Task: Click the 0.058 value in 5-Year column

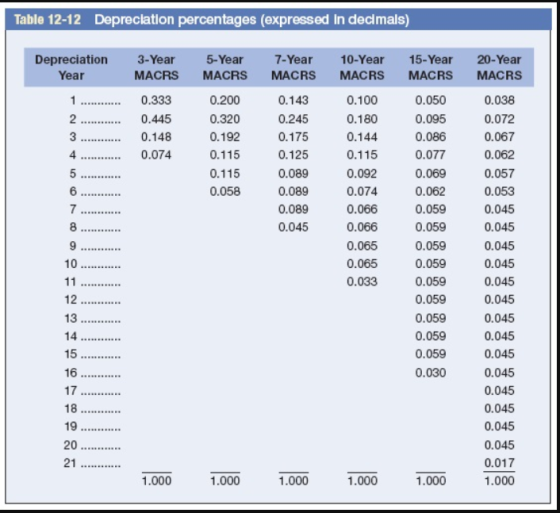Action: pyautogui.click(x=225, y=191)
